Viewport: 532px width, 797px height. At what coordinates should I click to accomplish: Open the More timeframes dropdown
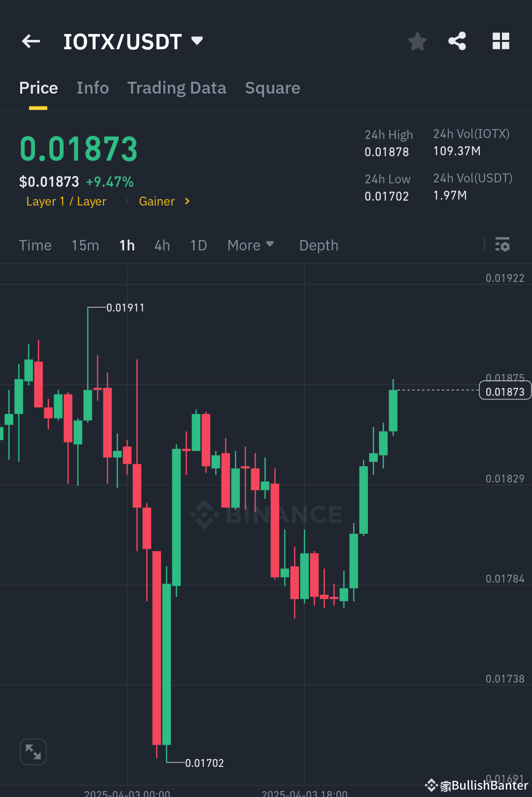[250, 245]
